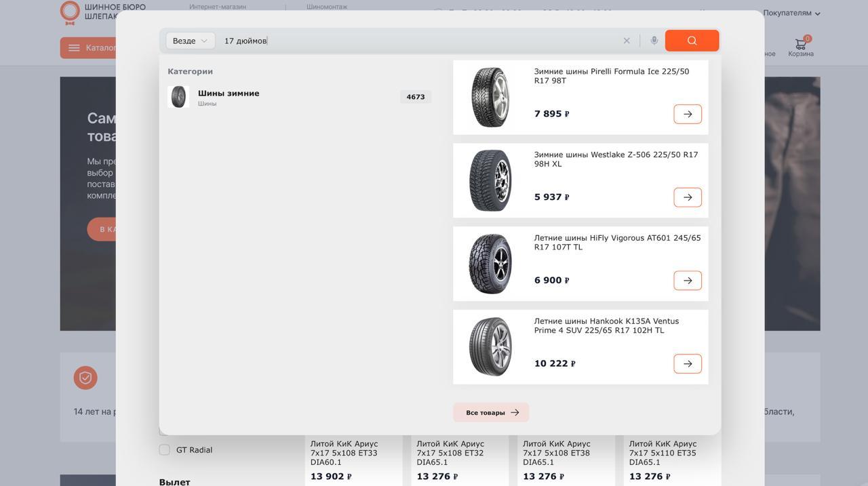Open 'Летние шины Hankook K135A Ventus' title
This screenshot has height=486, width=868.
[606, 326]
